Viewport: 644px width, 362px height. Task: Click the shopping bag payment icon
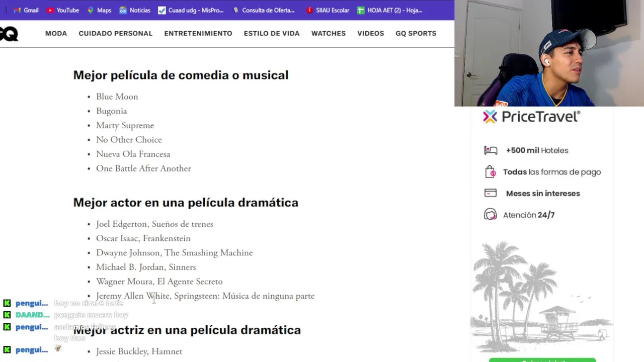point(491,172)
